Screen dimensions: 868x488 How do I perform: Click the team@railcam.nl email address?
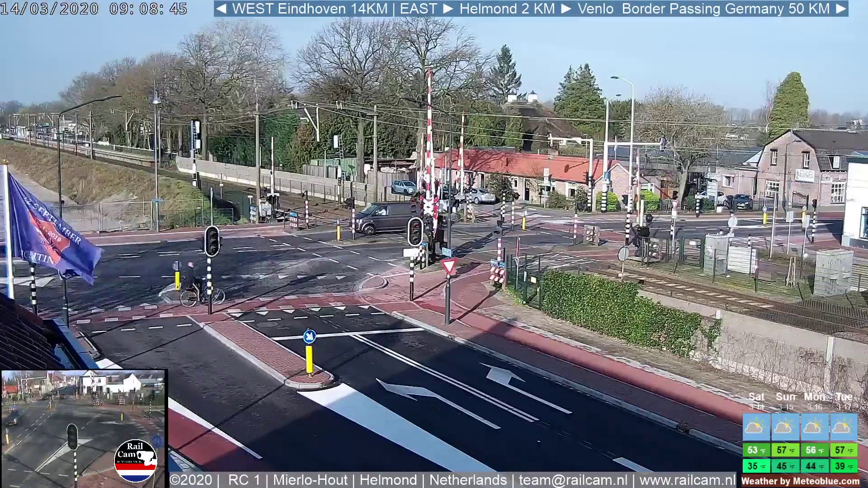573,480
